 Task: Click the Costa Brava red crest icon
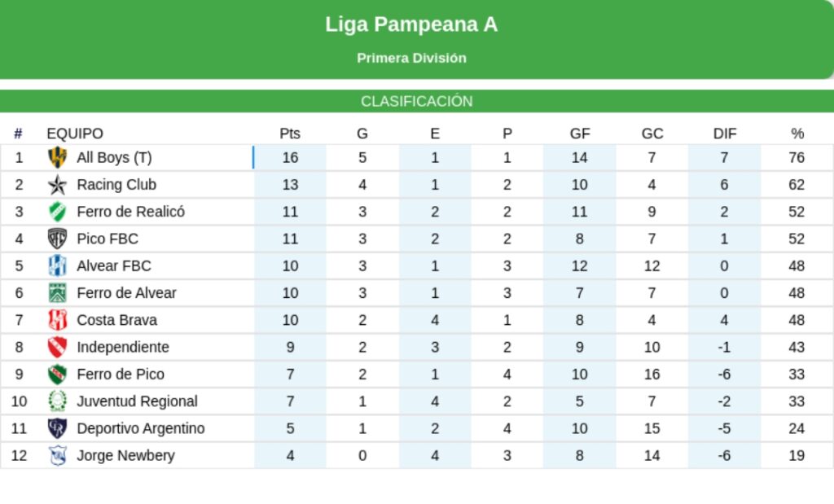pyautogui.click(x=57, y=320)
